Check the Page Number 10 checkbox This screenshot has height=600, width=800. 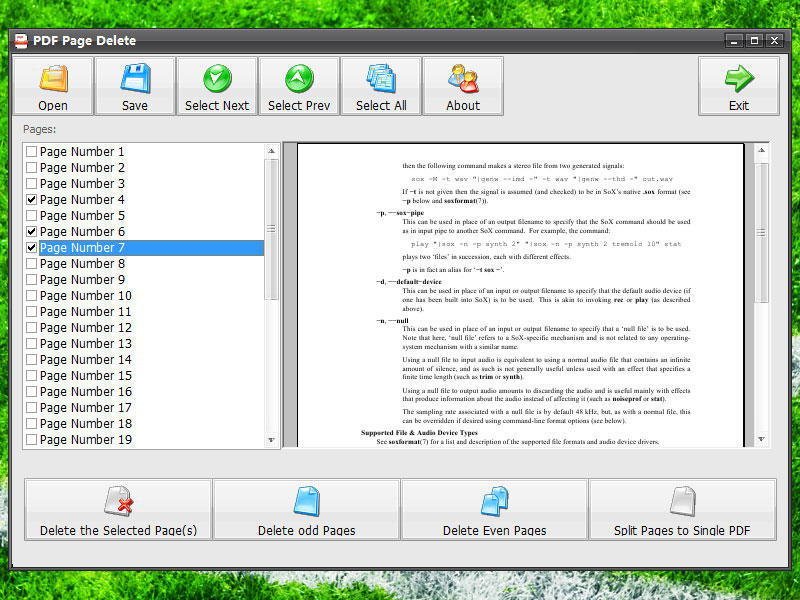(x=32, y=295)
